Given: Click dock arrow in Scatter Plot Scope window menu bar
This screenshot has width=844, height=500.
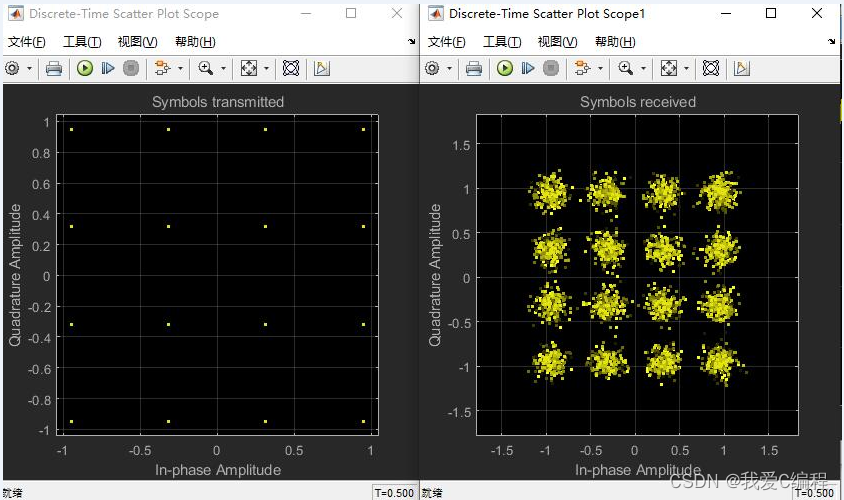Looking at the screenshot, I should tap(412, 41).
